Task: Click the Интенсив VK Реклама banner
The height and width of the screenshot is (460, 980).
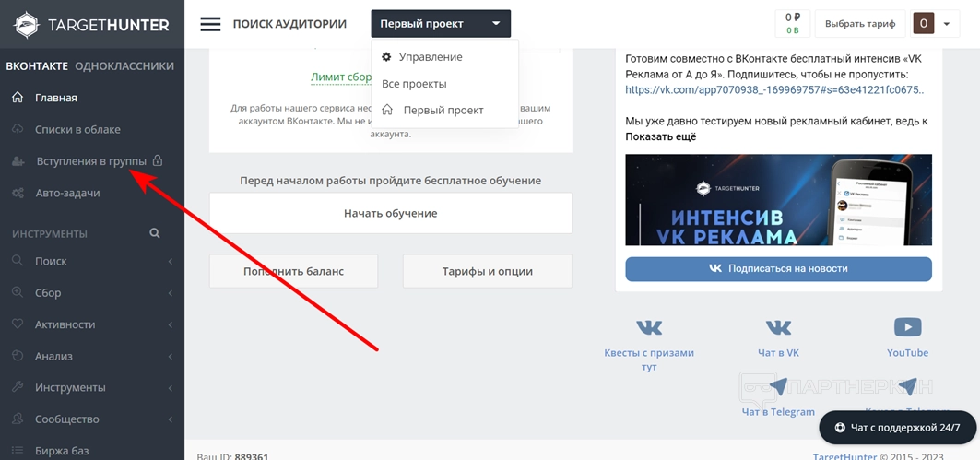Action: point(778,200)
